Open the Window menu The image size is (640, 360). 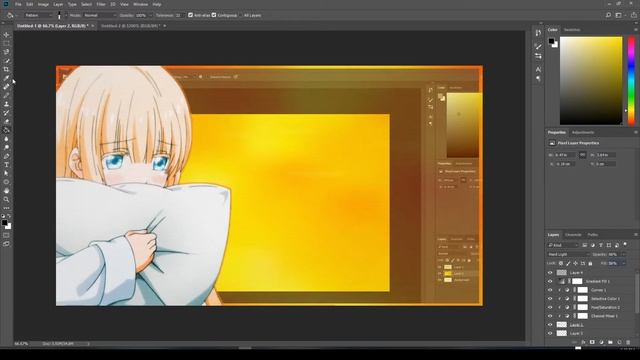tap(140, 4)
